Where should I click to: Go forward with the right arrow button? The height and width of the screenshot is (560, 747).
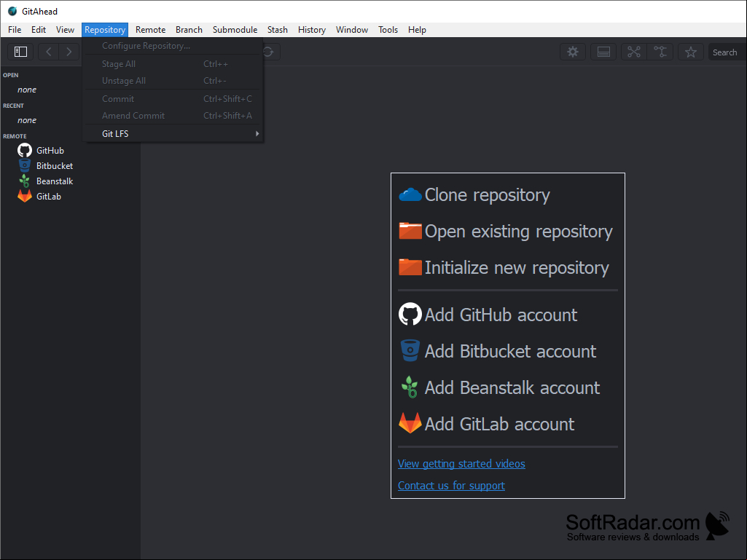point(69,52)
